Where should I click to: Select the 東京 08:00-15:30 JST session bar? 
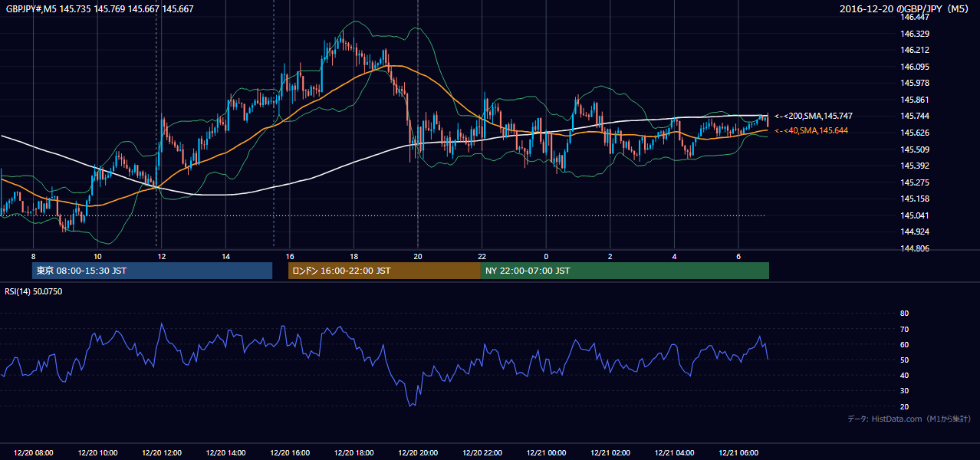coord(152,271)
